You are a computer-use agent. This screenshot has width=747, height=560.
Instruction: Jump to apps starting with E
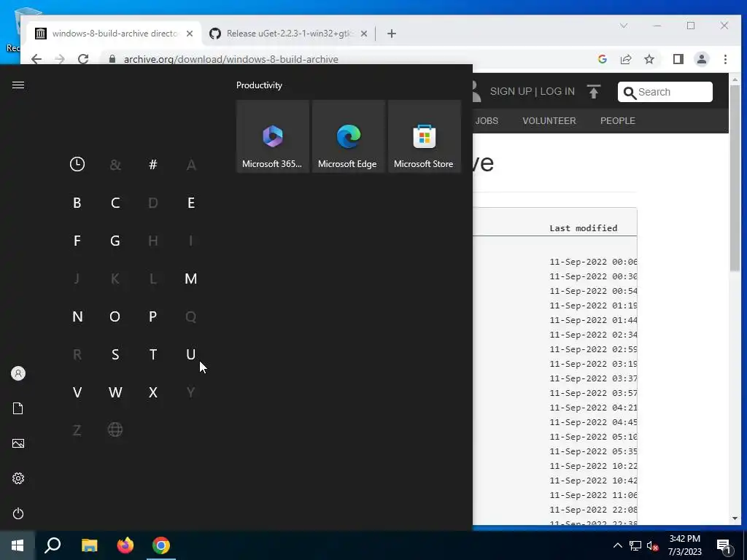coord(191,203)
